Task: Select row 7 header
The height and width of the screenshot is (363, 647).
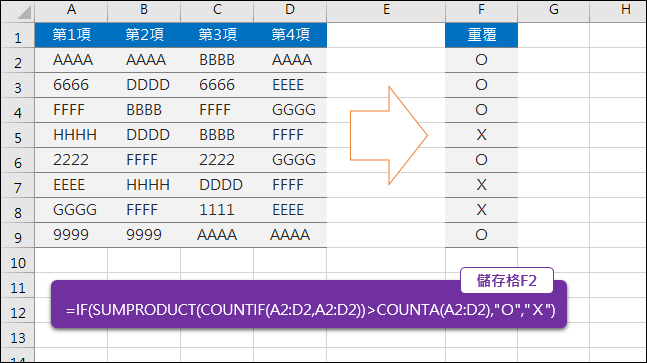Action: pyautogui.click(x=18, y=186)
